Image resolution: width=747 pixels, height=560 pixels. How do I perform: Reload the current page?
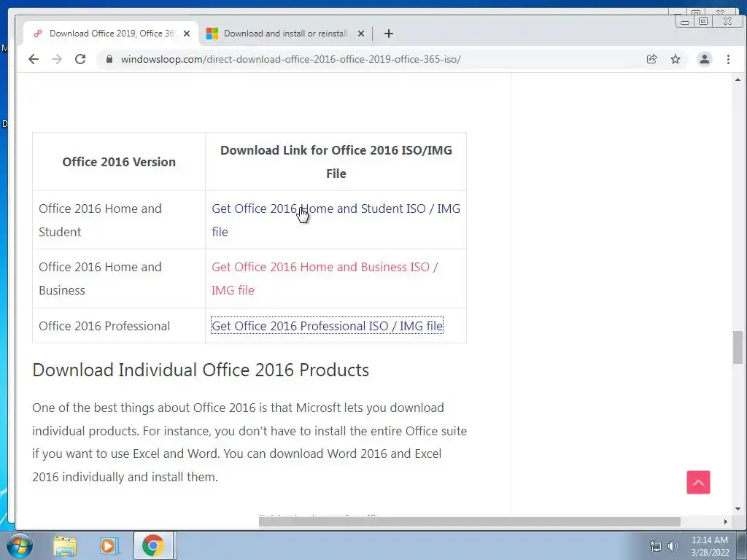[x=80, y=59]
